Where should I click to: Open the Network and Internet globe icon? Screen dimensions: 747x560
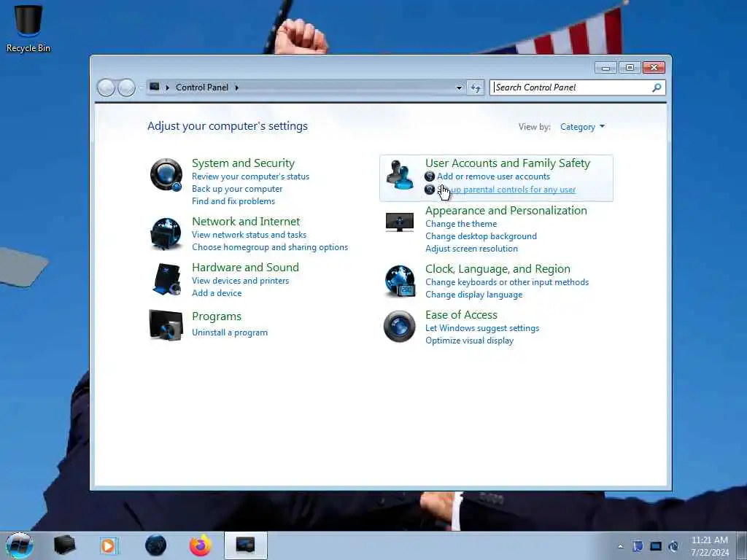pyautogui.click(x=166, y=234)
